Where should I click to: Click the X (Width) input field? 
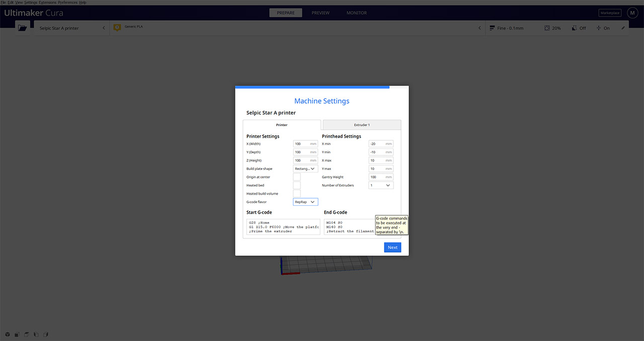[305, 144]
